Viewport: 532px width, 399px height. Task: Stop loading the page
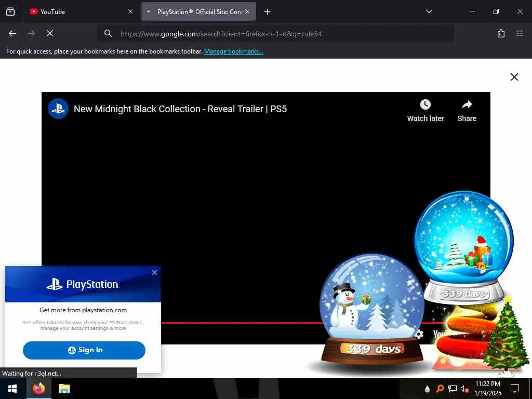pos(50,33)
